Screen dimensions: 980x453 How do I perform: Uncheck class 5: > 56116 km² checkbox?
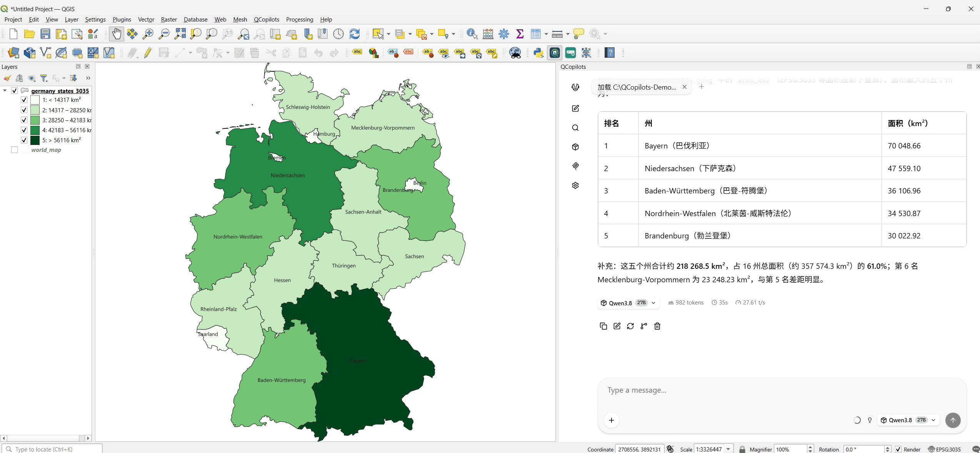point(24,140)
